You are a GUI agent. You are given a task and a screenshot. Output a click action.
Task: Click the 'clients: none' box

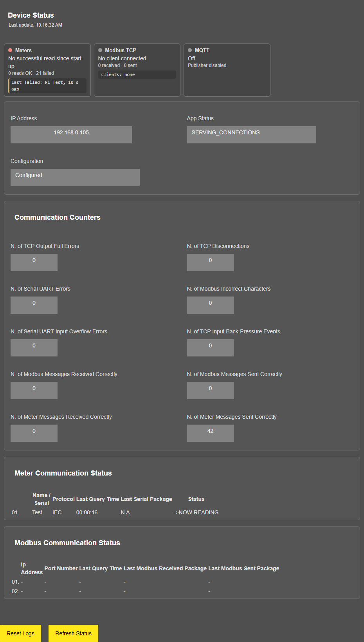point(137,74)
